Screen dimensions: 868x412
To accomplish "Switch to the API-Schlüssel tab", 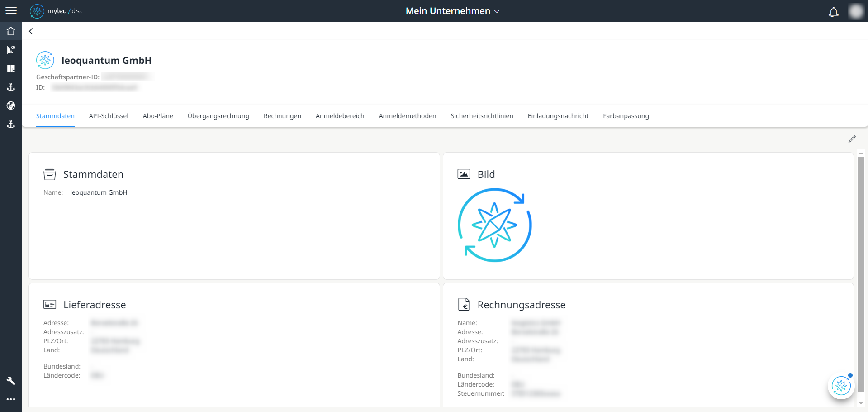I will tap(109, 116).
